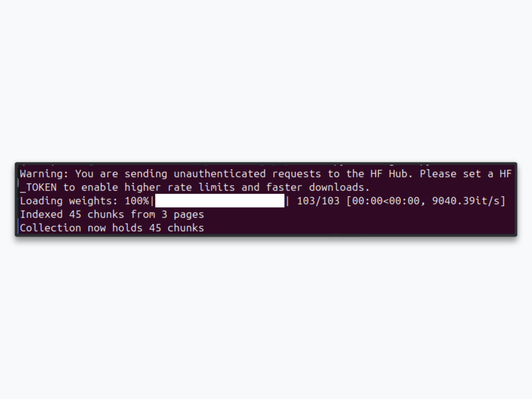This screenshot has width=532, height=399.
Task: Click the "Hub." word in the warning
Action: tap(401, 174)
